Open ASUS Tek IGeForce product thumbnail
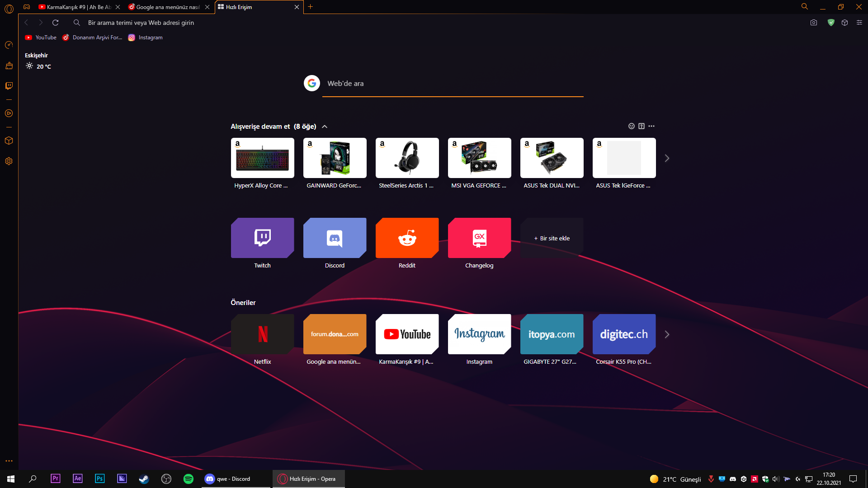868x488 pixels. (624, 158)
